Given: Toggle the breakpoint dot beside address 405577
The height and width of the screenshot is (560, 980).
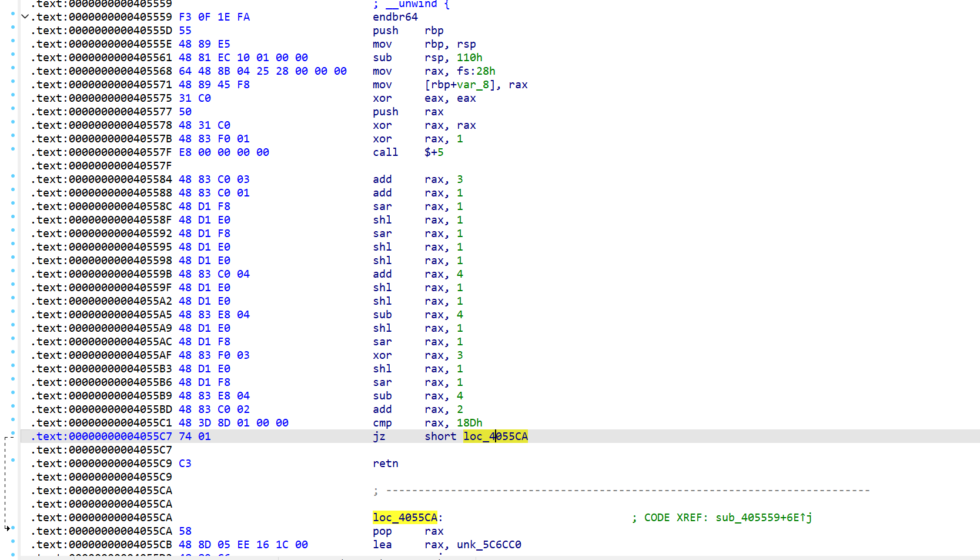Looking at the screenshot, I should pyautogui.click(x=12, y=108).
